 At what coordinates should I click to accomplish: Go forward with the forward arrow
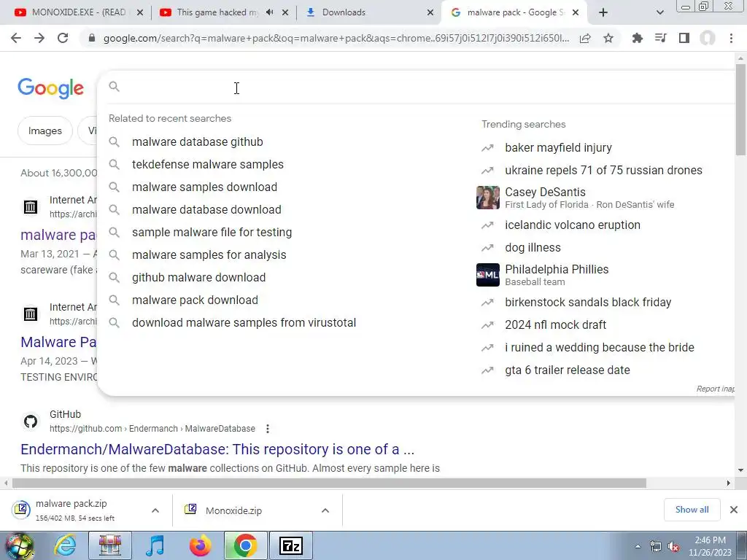(39, 38)
